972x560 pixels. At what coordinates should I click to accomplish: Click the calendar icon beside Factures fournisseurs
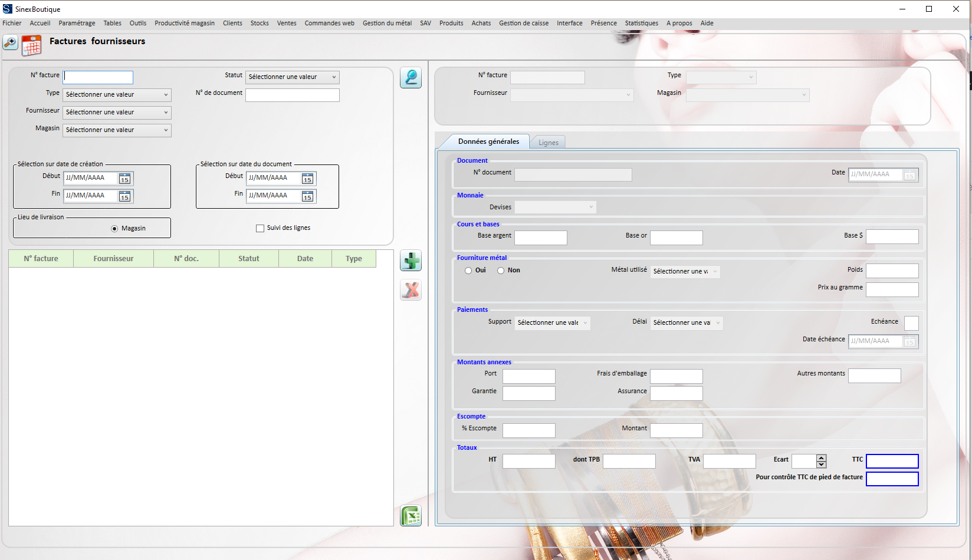pyautogui.click(x=31, y=45)
